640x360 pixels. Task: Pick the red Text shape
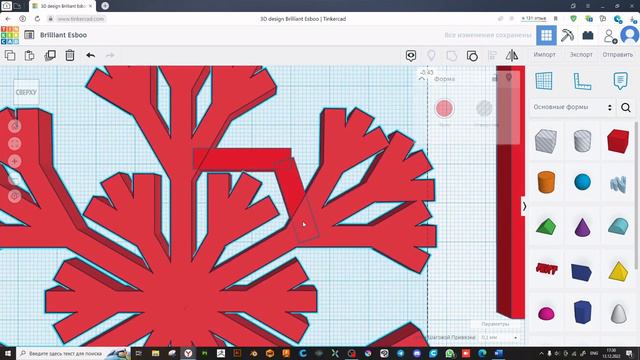546,269
